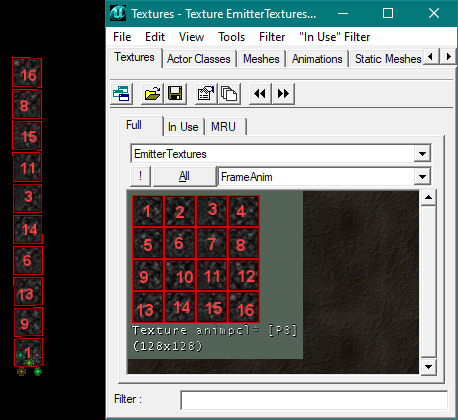Image resolution: width=458 pixels, height=420 pixels.
Task: Open the Tools menu
Action: click(x=231, y=37)
